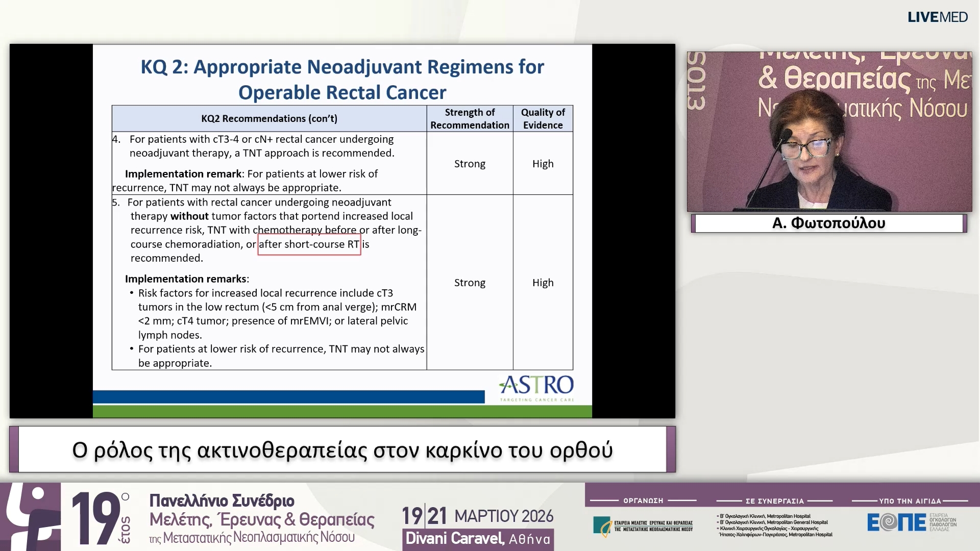The height and width of the screenshot is (551, 980).
Task: Click 'High' in recommendation 4 row
Action: pos(543,164)
